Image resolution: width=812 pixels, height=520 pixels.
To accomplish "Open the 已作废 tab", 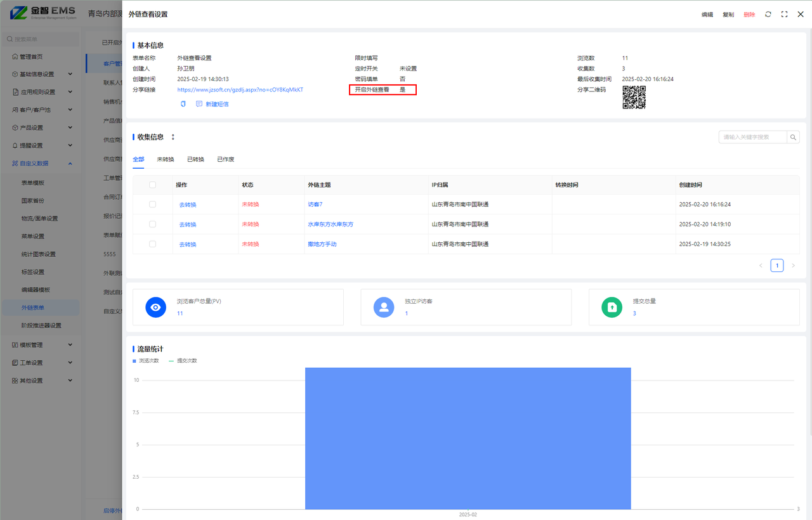I will point(225,159).
